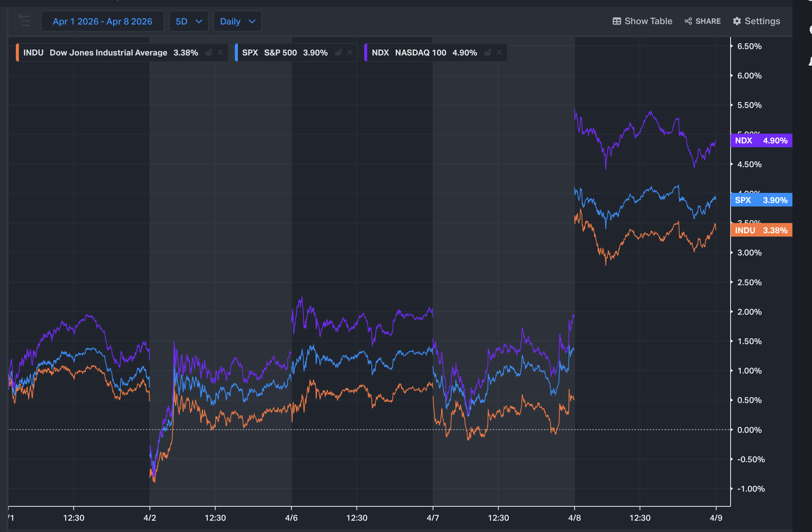Remove the S&P 500 series
812x532 pixels.
pos(350,52)
